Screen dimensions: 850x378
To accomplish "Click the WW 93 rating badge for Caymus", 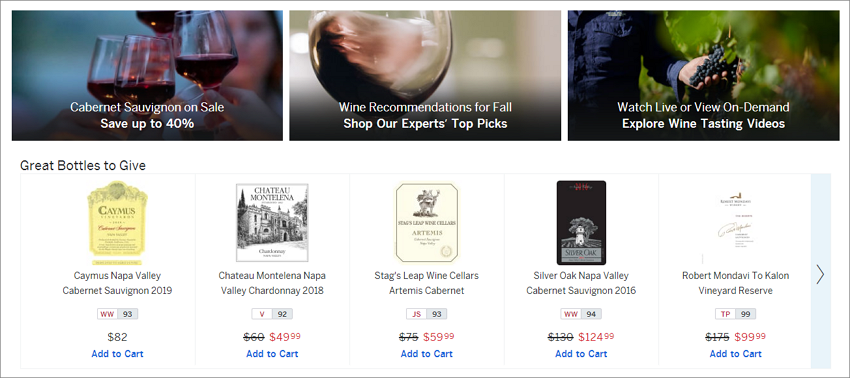I will (117, 314).
